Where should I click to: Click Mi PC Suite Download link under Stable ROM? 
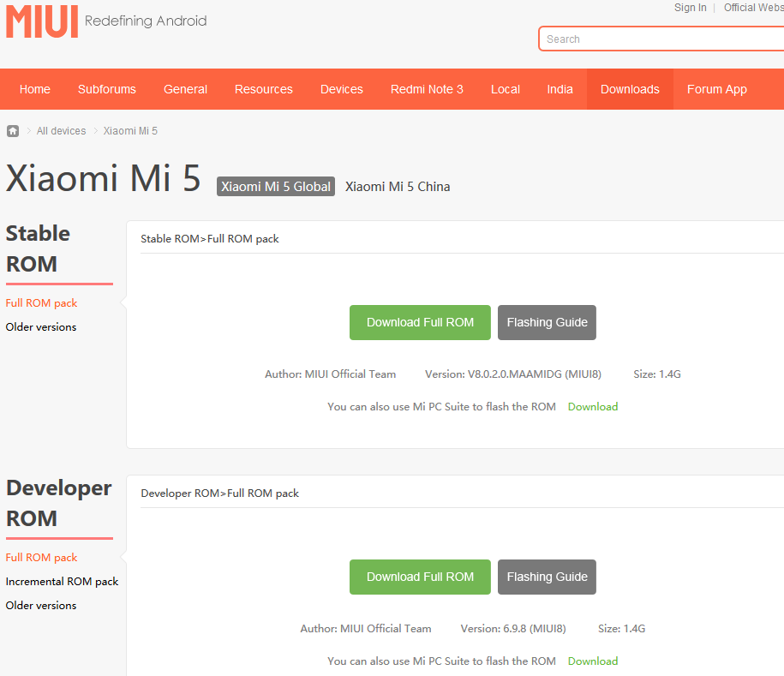(x=592, y=407)
